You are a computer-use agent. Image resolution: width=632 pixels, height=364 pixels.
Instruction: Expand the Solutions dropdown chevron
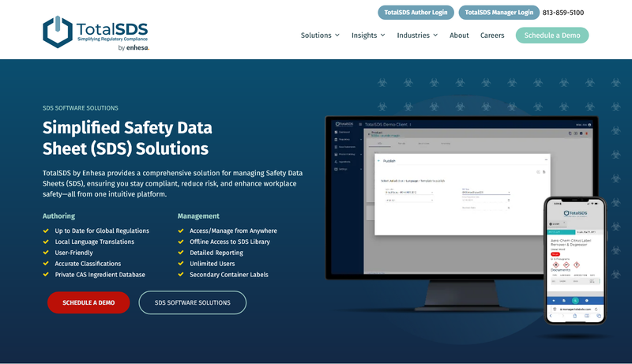(337, 36)
